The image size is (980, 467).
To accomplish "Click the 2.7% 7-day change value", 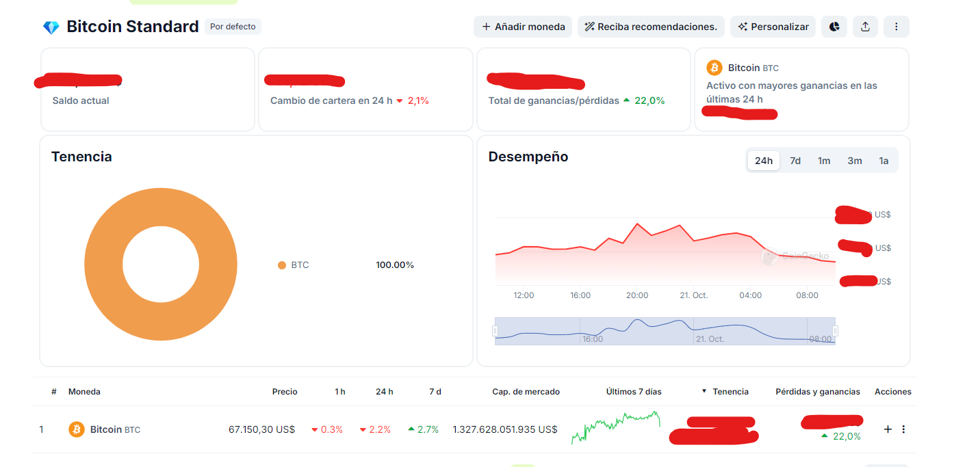I will click(424, 429).
